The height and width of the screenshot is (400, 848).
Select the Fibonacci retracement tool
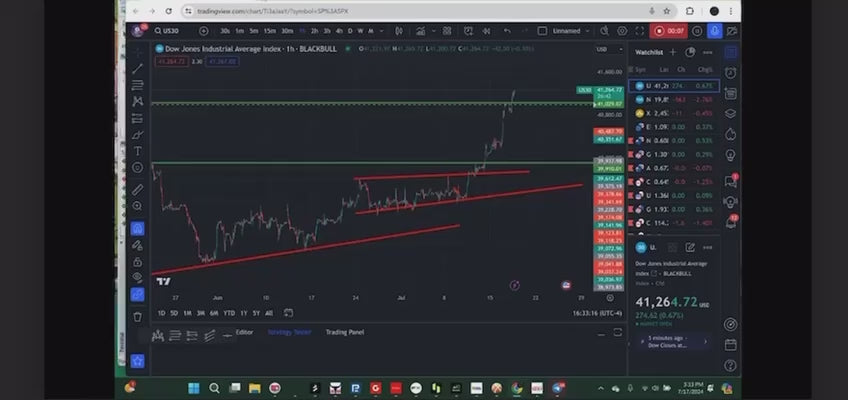[137, 85]
